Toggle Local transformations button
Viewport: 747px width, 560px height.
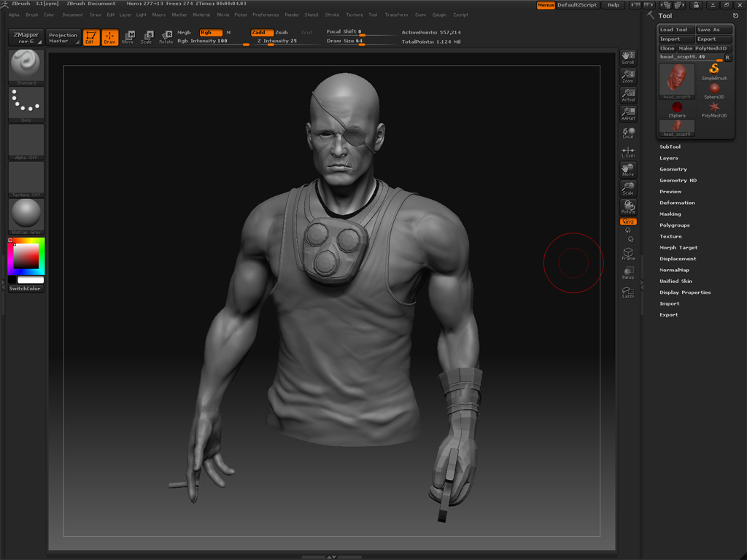click(x=628, y=133)
